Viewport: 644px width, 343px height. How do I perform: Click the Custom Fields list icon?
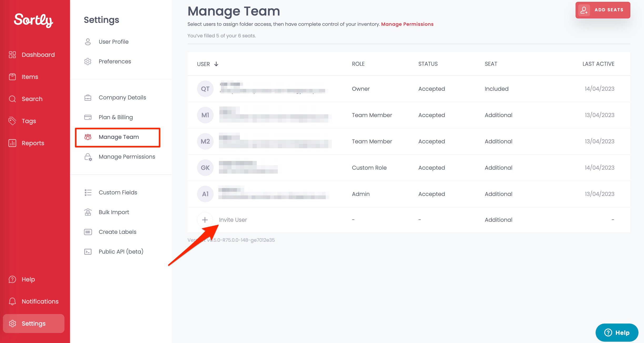(88, 193)
